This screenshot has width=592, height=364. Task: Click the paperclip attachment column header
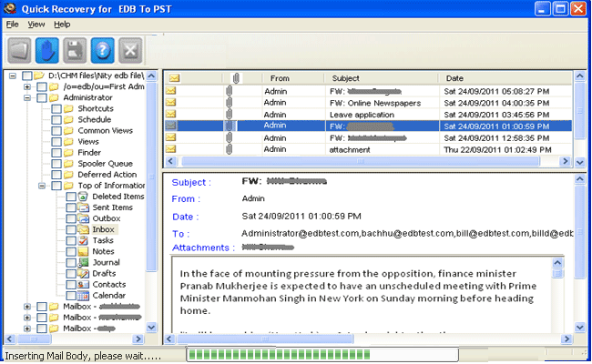coord(236,78)
